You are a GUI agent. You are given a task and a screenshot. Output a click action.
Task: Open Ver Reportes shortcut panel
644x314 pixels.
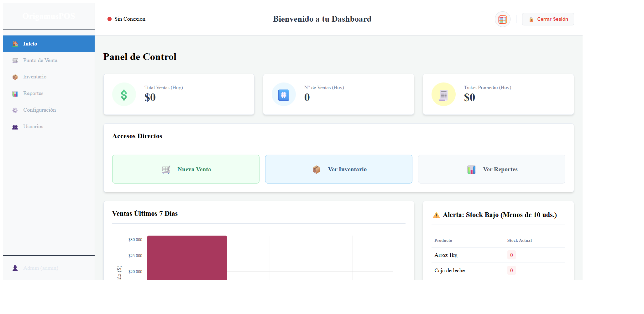pos(491,169)
